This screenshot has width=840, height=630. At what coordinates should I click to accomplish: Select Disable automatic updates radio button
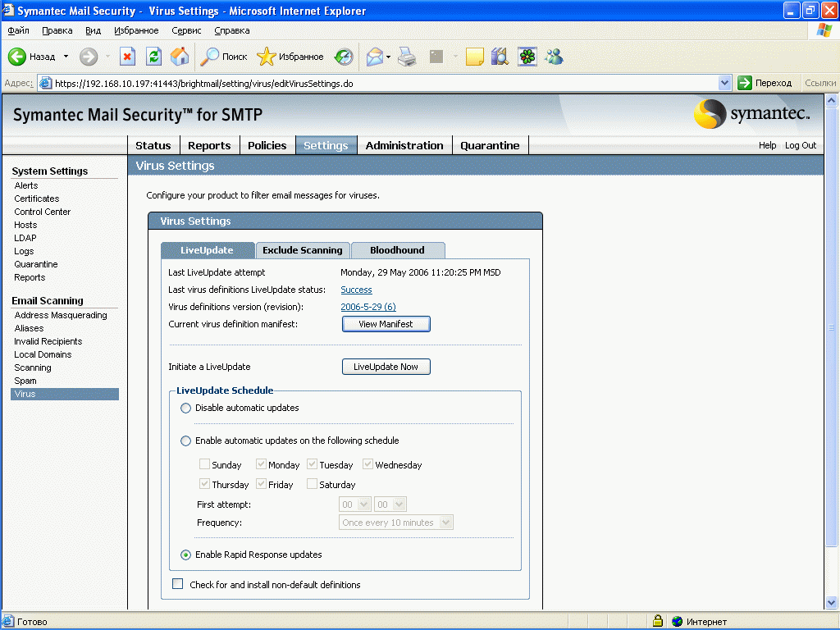[x=185, y=409]
